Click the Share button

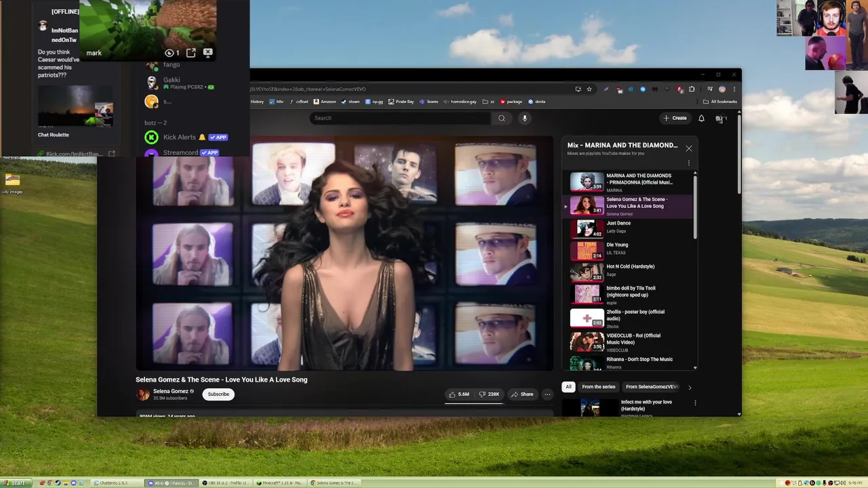(522, 394)
